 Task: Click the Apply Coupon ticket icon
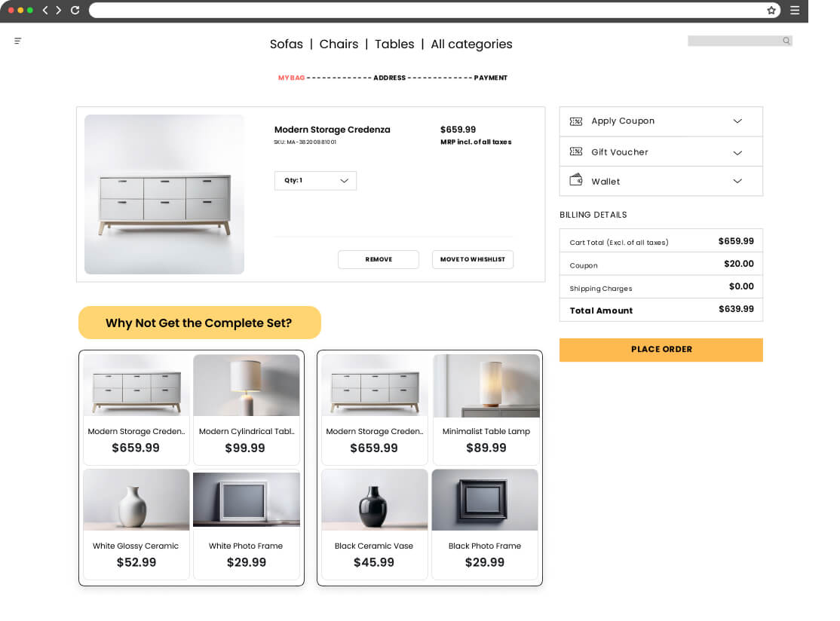pyautogui.click(x=576, y=121)
